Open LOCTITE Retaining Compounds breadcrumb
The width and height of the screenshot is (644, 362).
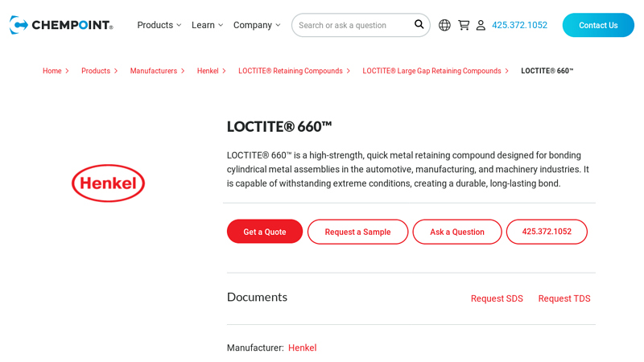[x=291, y=71]
